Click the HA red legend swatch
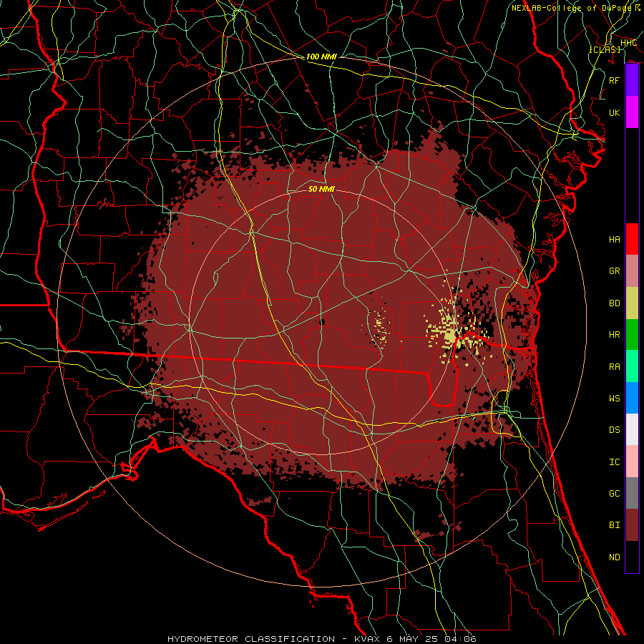This screenshot has height=644, width=644. (632, 239)
